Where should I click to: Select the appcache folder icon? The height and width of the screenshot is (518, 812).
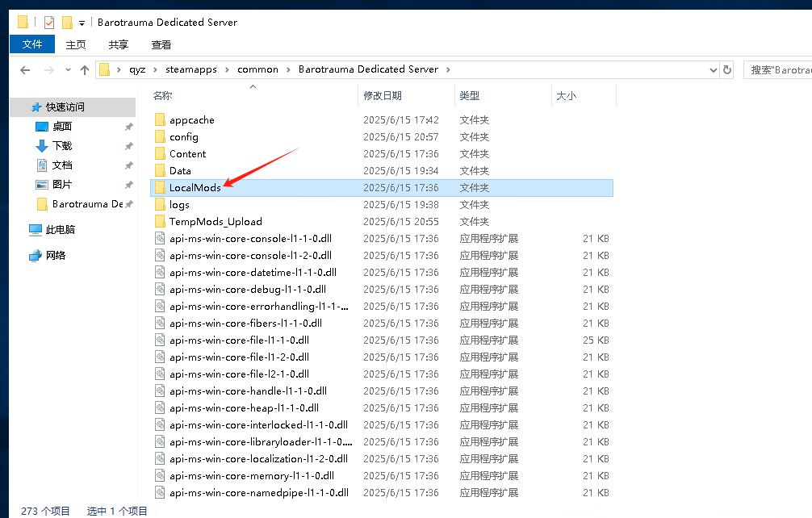(160, 120)
